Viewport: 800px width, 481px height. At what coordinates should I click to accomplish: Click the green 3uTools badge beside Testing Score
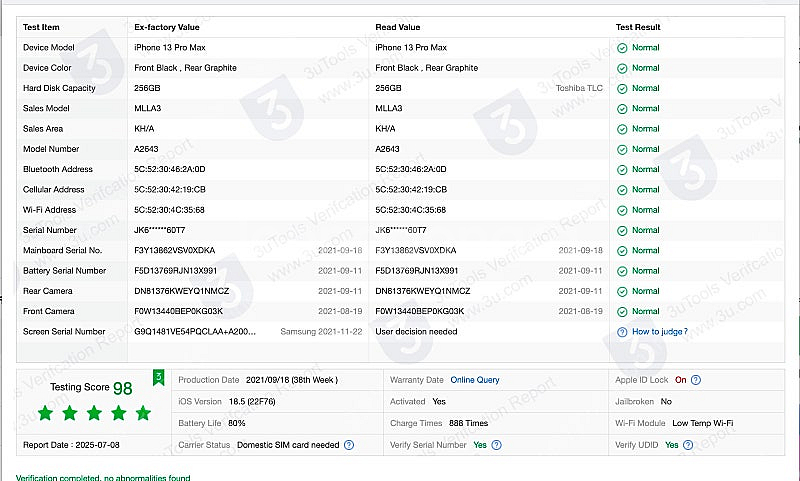(x=159, y=377)
